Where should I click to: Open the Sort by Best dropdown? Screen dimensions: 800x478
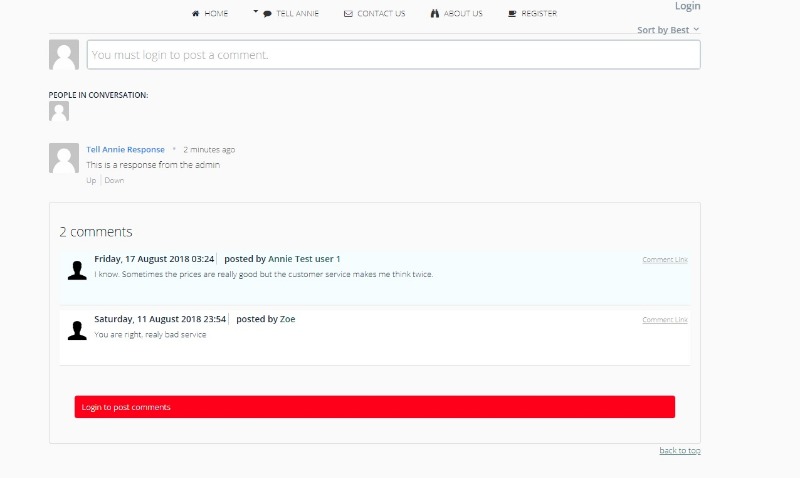668,30
